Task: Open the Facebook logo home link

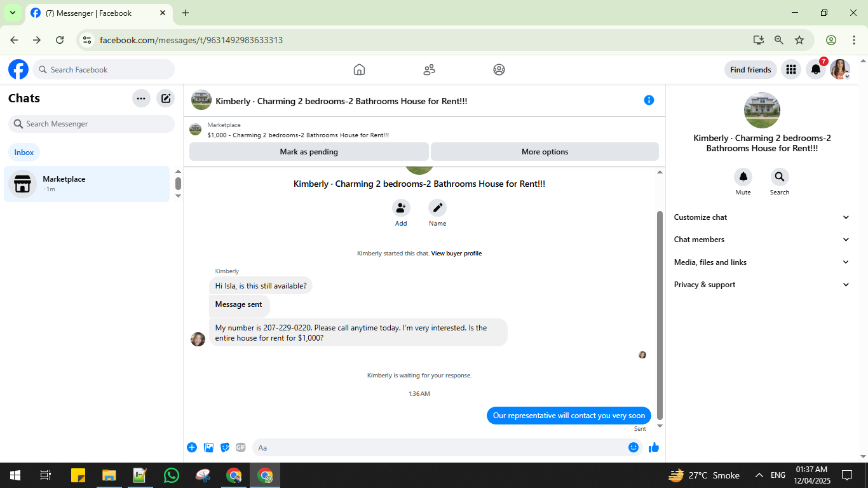Action: coord(18,69)
